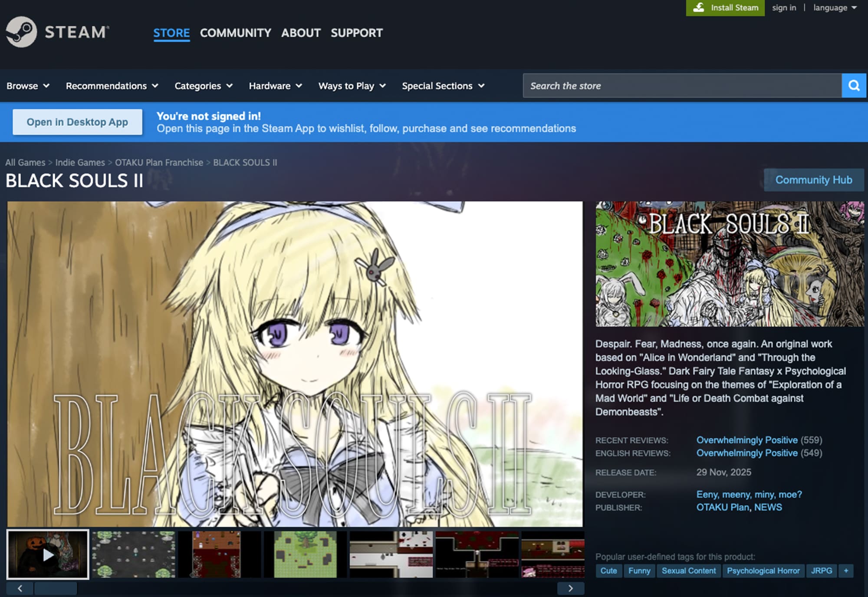
Task: Play the trailer video thumbnail
Action: [48, 554]
